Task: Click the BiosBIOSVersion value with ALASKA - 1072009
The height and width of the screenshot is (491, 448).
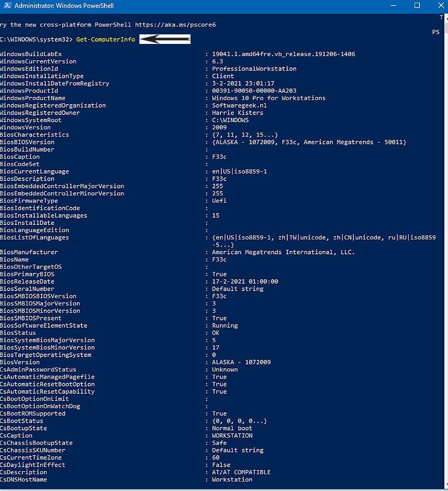Action: click(x=309, y=142)
